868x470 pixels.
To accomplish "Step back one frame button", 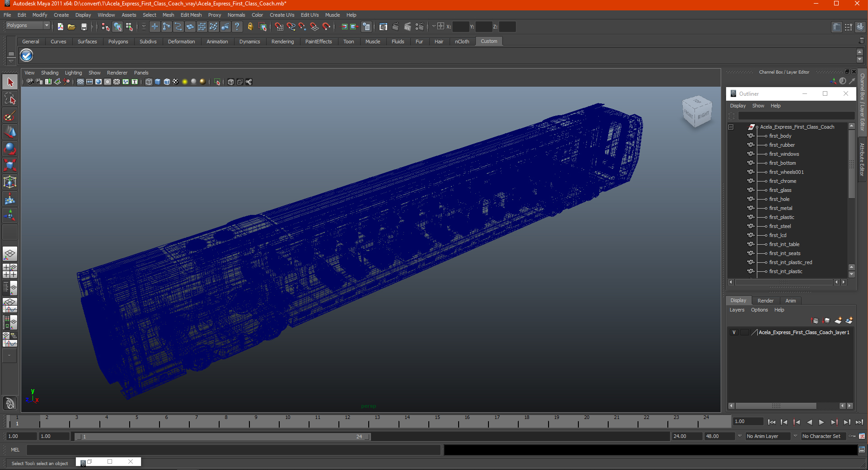I will (784, 422).
